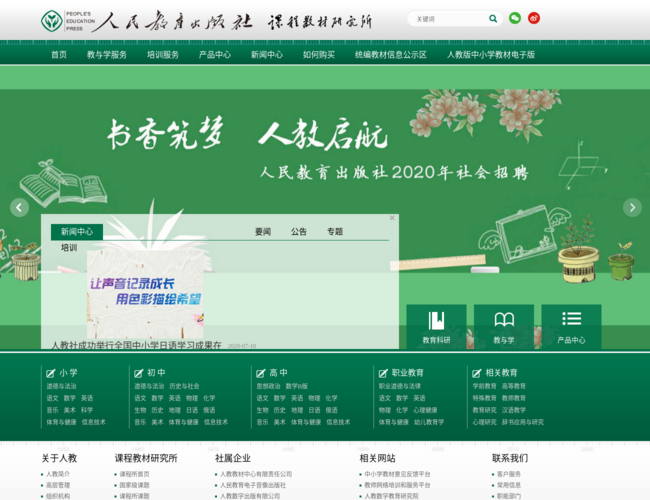The height and width of the screenshot is (500, 650).
Task: Focus the 关键词 search input field
Action: 450,19
